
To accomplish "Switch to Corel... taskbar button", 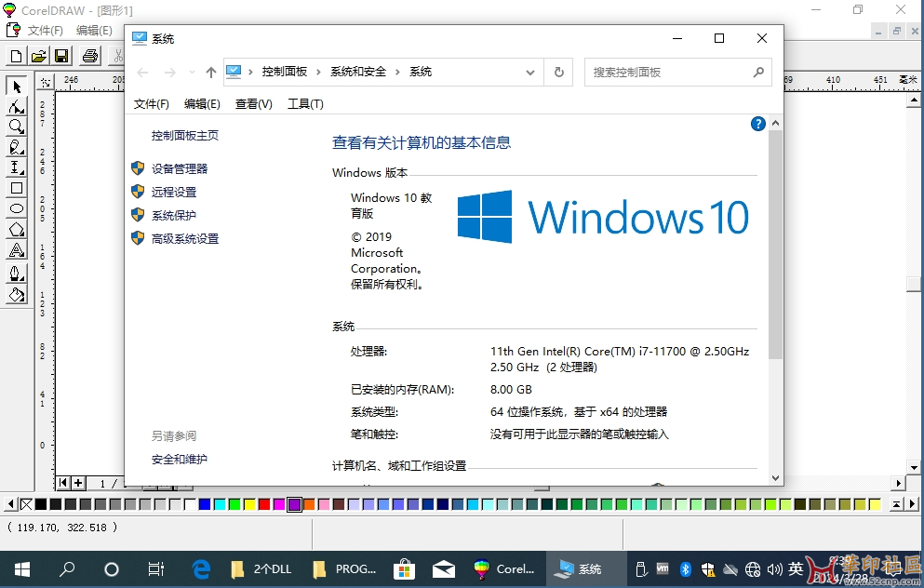I will 504,569.
